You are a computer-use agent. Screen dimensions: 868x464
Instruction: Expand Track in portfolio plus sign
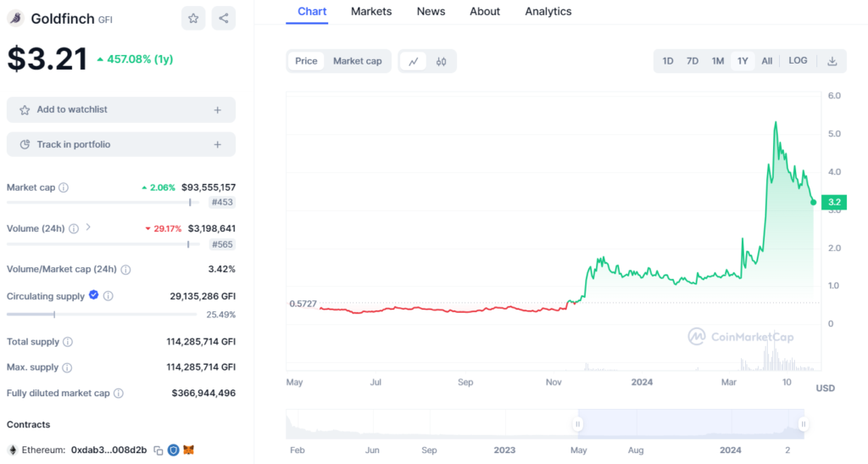[x=218, y=145]
